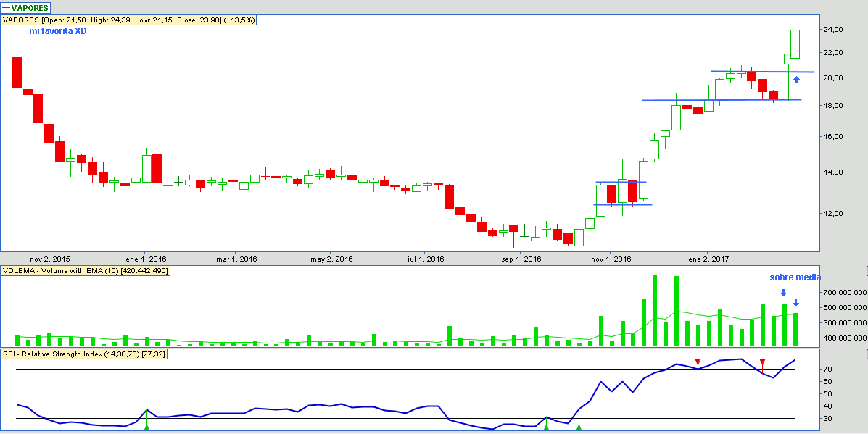
Task: Click the 16,00 price axis label
Action: click(x=832, y=136)
